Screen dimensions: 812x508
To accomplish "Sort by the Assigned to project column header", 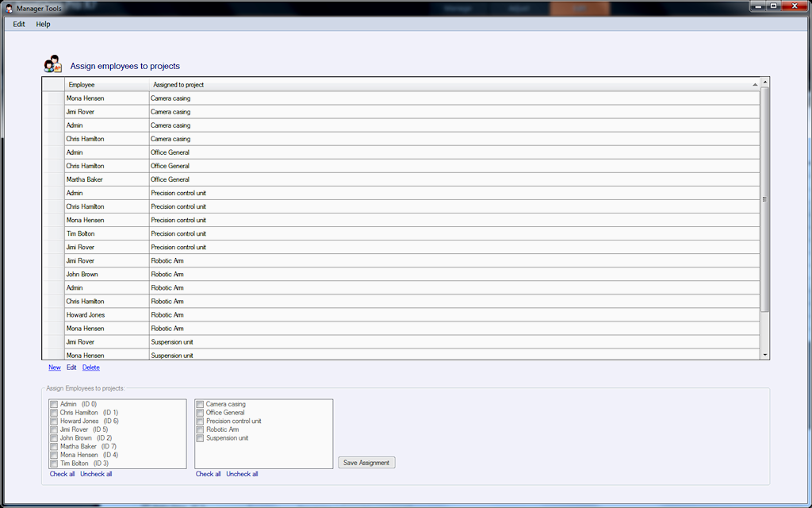I will pyautogui.click(x=452, y=84).
